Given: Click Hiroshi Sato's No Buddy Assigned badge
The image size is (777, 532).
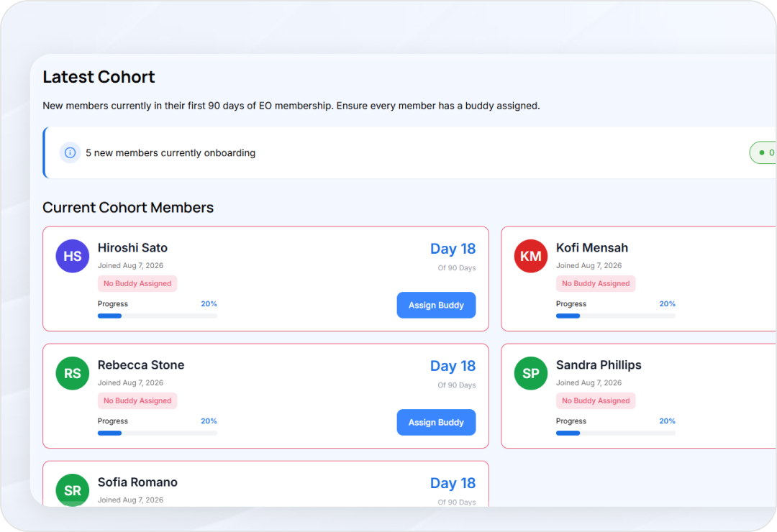Looking at the screenshot, I should tap(137, 283).
